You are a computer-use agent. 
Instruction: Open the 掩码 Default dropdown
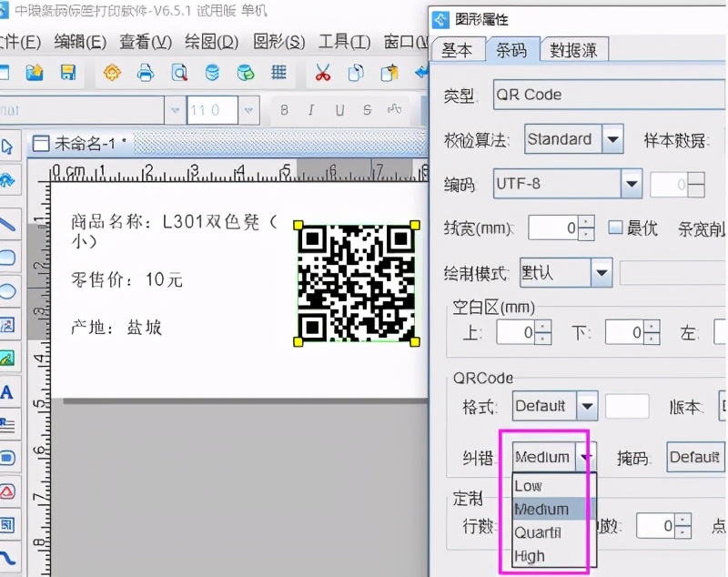(x=695, y=457)
